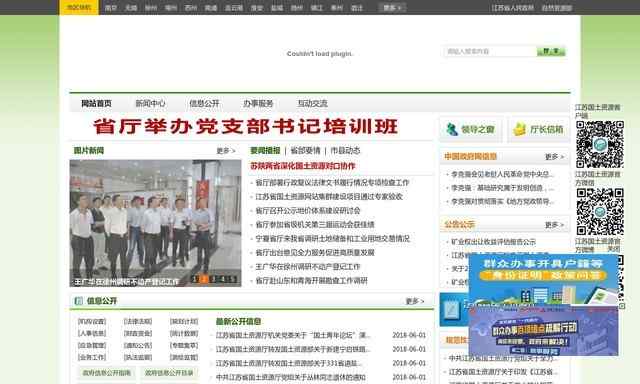Select slide 1 in the photo carousel
640x384 pixels.
195,279
